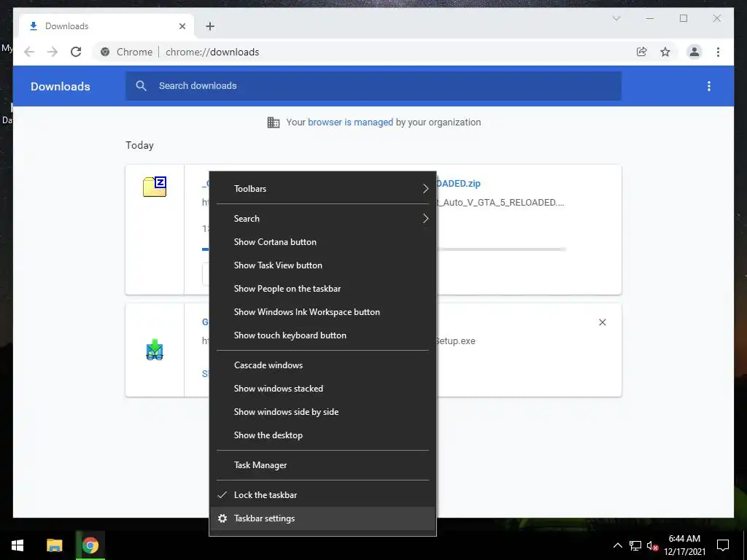Click the Chrome taskbar icon
The height and width of the screenshot is (560, 747).
[90, 545]
